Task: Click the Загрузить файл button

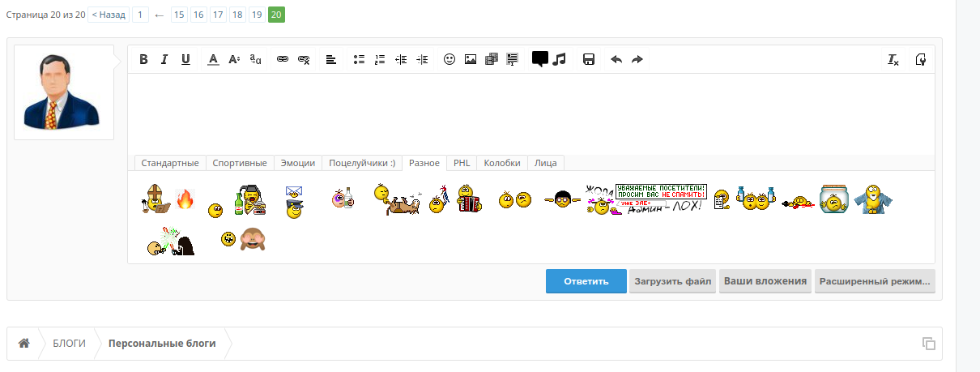Action: coord(672,281)
